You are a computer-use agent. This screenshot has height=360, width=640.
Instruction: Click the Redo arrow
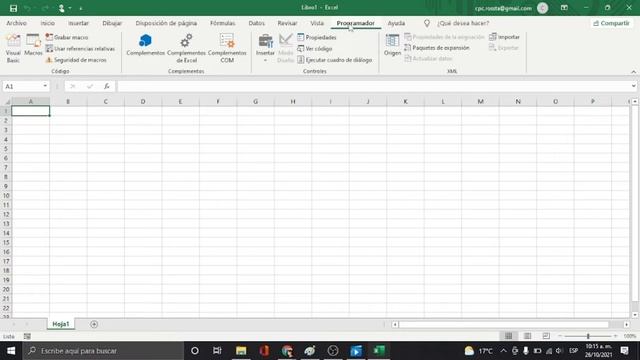(45, 8)
